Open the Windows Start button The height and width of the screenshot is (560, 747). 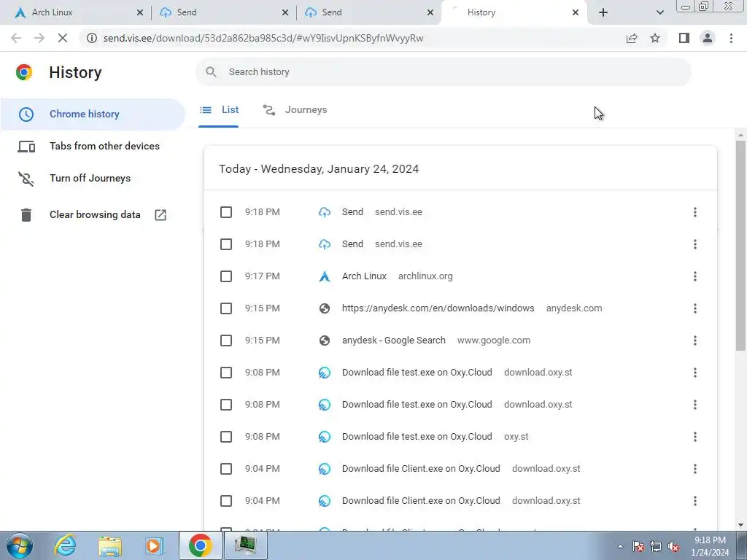(19, 545)
